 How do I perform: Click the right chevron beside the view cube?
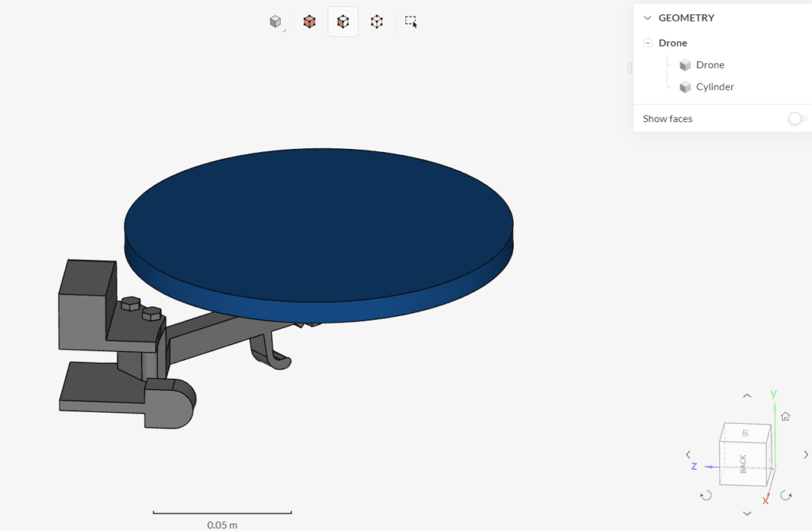point(806,455)
